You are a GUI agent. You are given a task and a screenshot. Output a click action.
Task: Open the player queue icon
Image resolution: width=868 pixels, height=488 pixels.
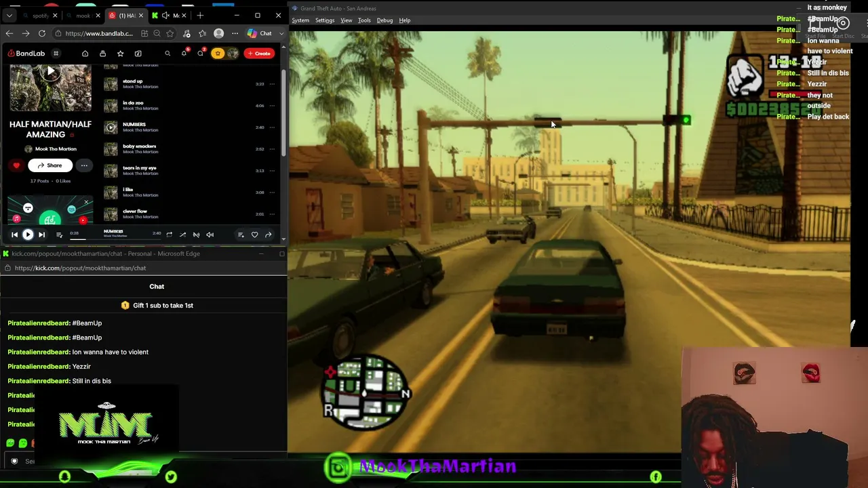(x=59, y=235)
